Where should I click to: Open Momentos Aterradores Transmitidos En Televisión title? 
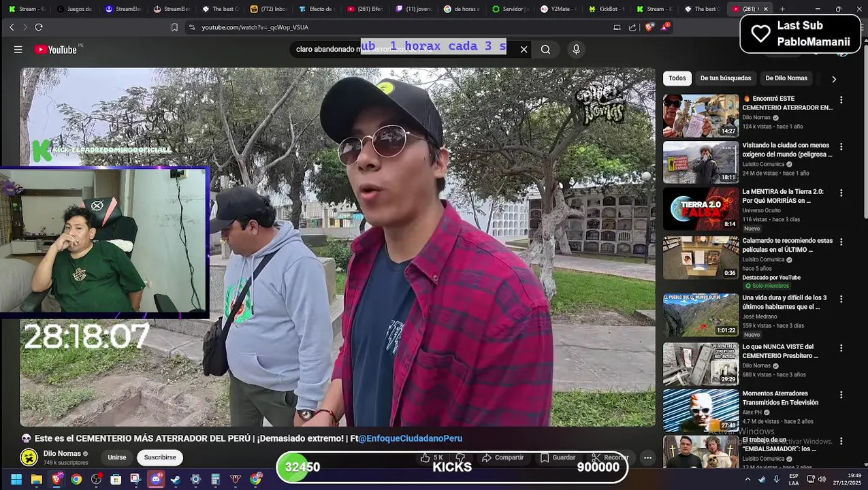[x=780, y=398]
